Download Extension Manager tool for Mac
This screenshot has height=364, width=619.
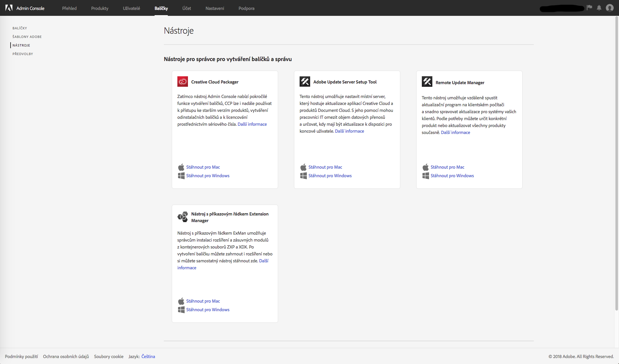203,301
